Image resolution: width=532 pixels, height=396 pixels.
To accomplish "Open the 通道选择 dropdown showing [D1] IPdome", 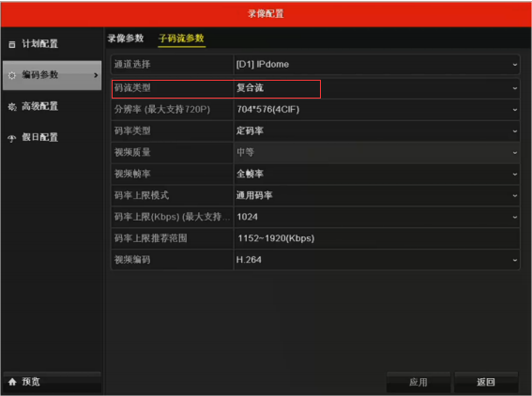I will tap(376, 65).
